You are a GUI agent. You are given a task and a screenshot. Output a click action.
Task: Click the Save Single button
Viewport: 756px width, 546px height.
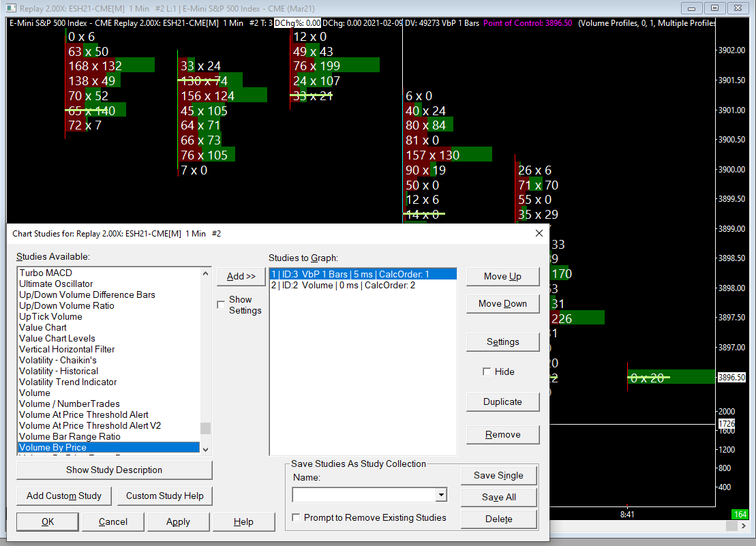click(498, 475)
